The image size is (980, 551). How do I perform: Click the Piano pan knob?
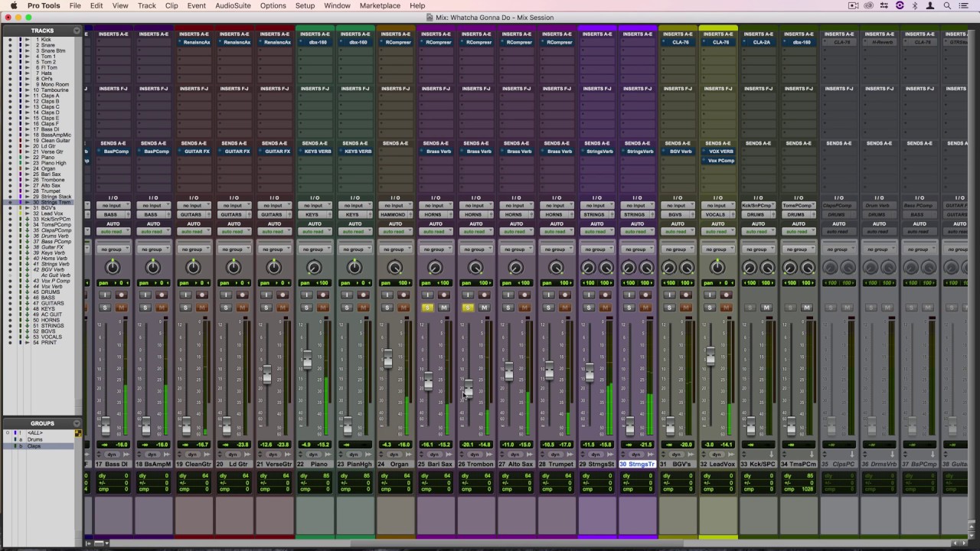point(314,267)
